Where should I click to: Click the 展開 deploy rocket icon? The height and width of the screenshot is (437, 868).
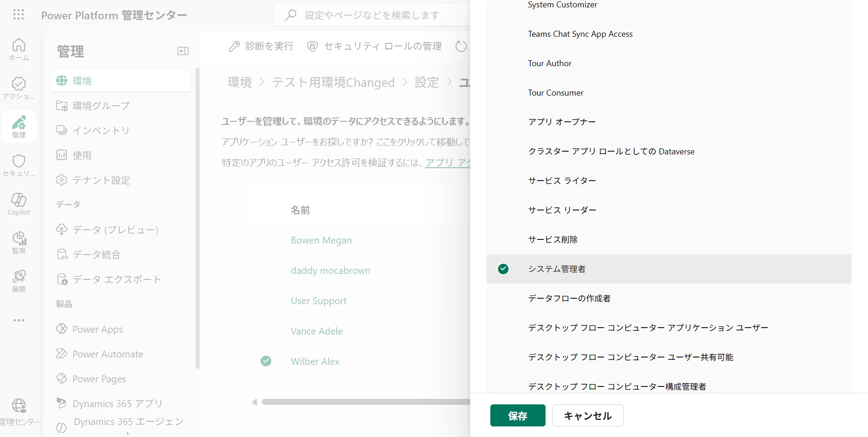click(19, 281)
